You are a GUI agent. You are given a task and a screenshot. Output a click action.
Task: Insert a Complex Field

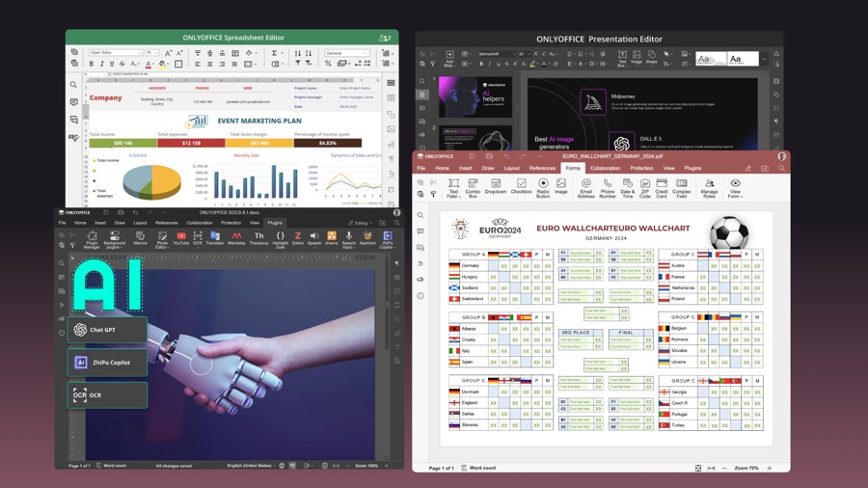tap(682, 188)
